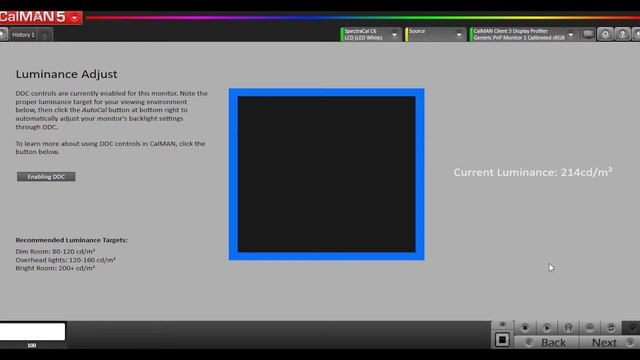Image resolution: width=640 pixels, height=360 pixels.
Task: Click the keyboard icon in top toolbar
Action: pyautogui.click(x=588, y=34)
